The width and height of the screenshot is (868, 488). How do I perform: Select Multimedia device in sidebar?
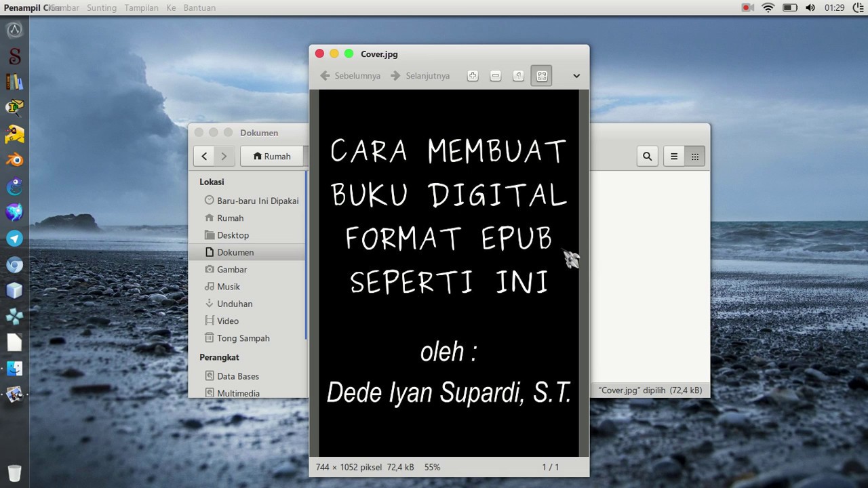(x=248, y=392)
